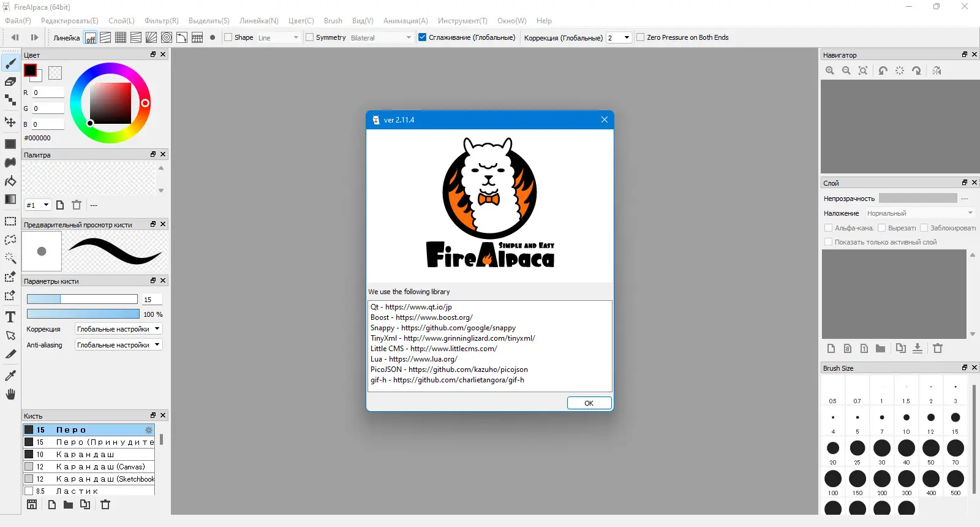Image resolution: width=980 pixels, height=527 pixels.
Task: Zoom in using Navigator icon
Action: [x=830, y=70]
